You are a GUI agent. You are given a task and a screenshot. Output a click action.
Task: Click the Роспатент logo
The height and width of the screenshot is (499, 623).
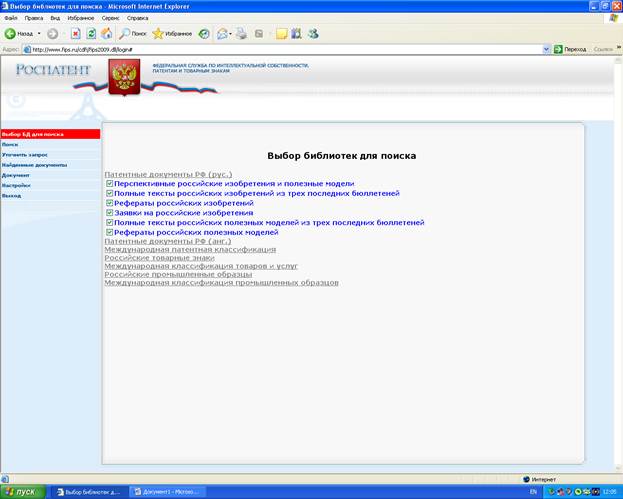53,70
